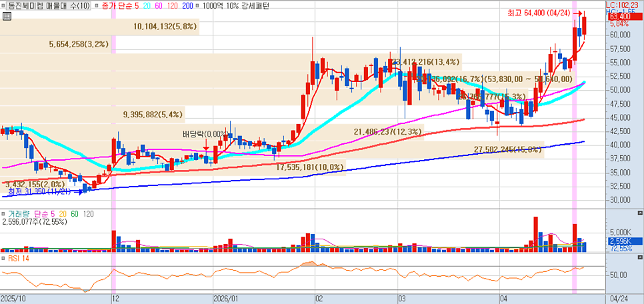Open the data table grid icon
This screenshot has height=304, width=644.
[x=6, y=16]
